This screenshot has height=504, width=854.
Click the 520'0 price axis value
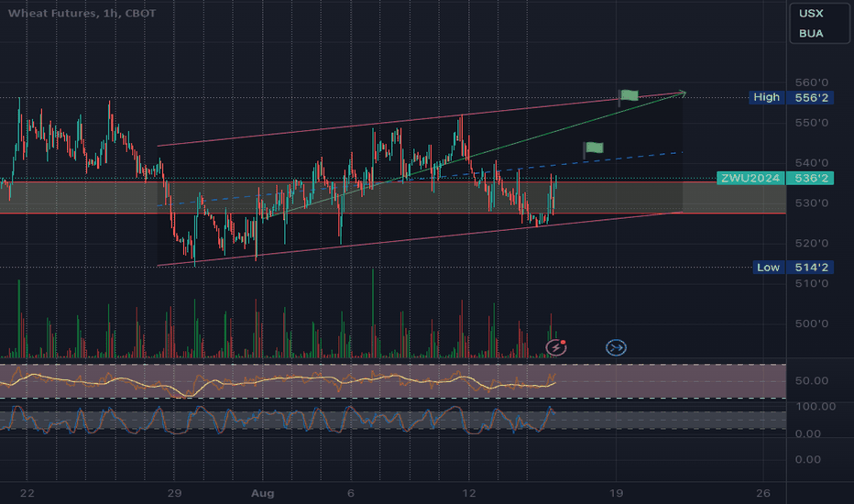click(812, 244)
